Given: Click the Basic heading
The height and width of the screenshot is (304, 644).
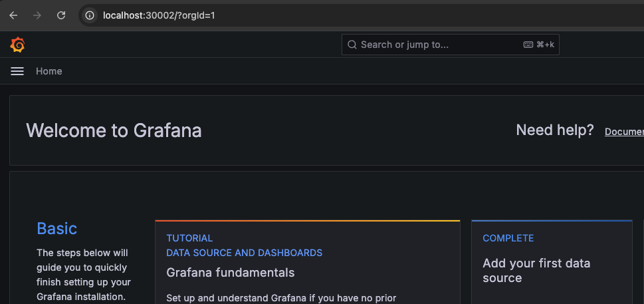Looking at the screenshot, I should (56, 228).
